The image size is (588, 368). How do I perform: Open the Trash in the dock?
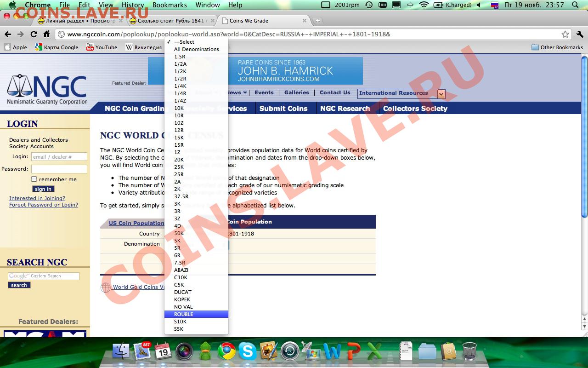tap(469, 351)
